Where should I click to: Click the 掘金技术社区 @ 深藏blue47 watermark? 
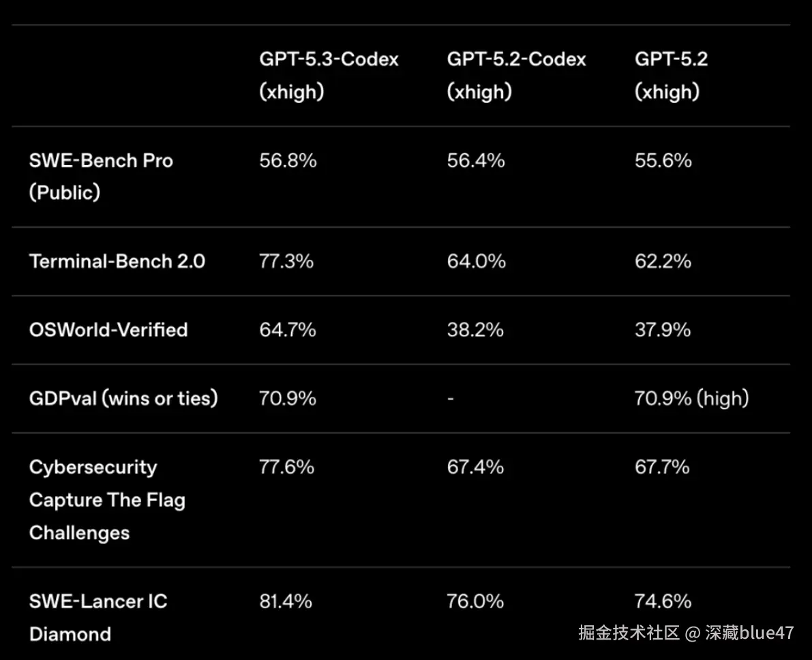point(686,633)
